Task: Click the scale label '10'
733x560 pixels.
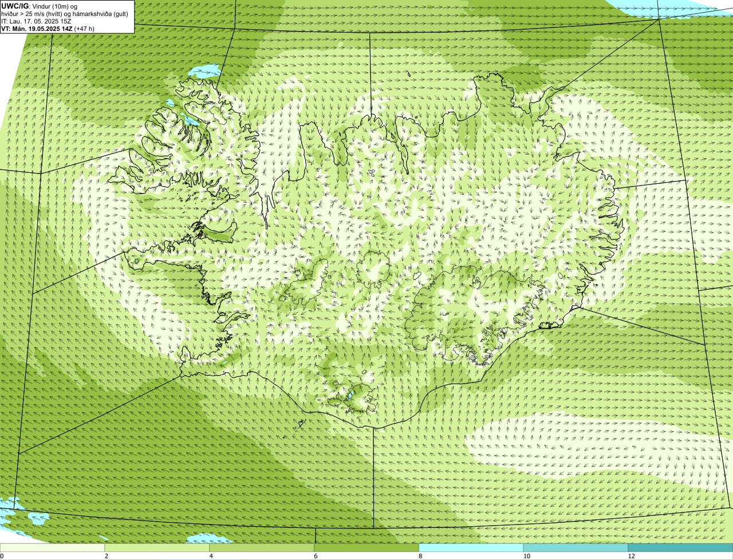Action: tap(526, 556)
